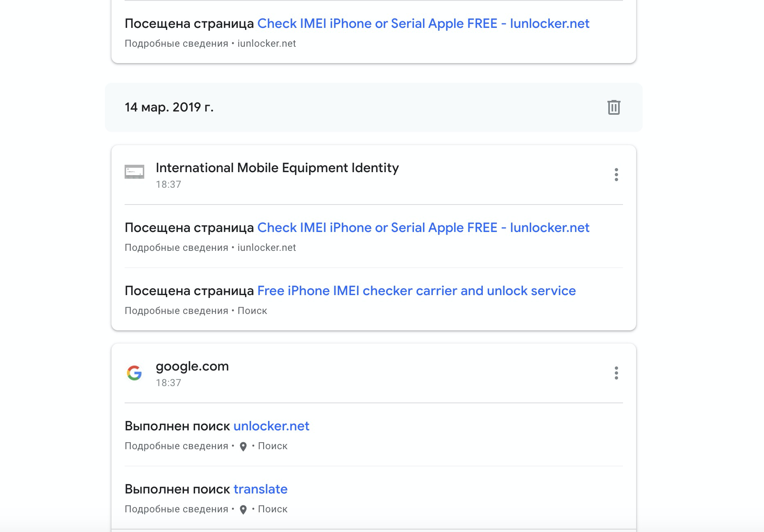Click iunlocker.net label in 14 мар. card
Viewport: 764px width, 532px height.
[x=267, y=248]
